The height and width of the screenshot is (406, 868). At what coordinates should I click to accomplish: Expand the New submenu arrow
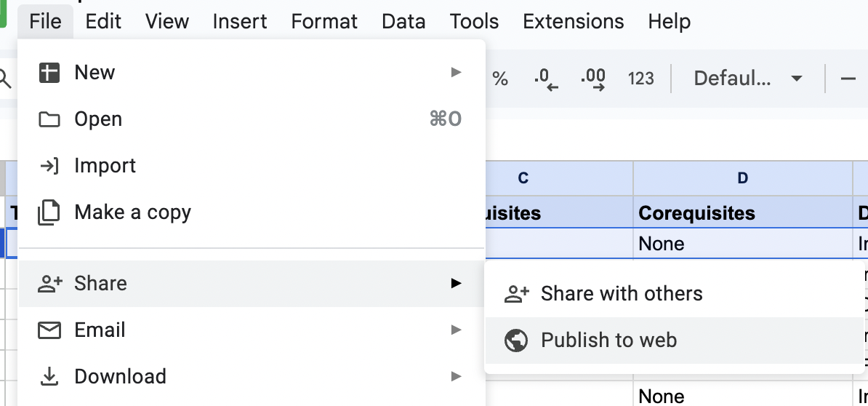(x=456, y=73)
